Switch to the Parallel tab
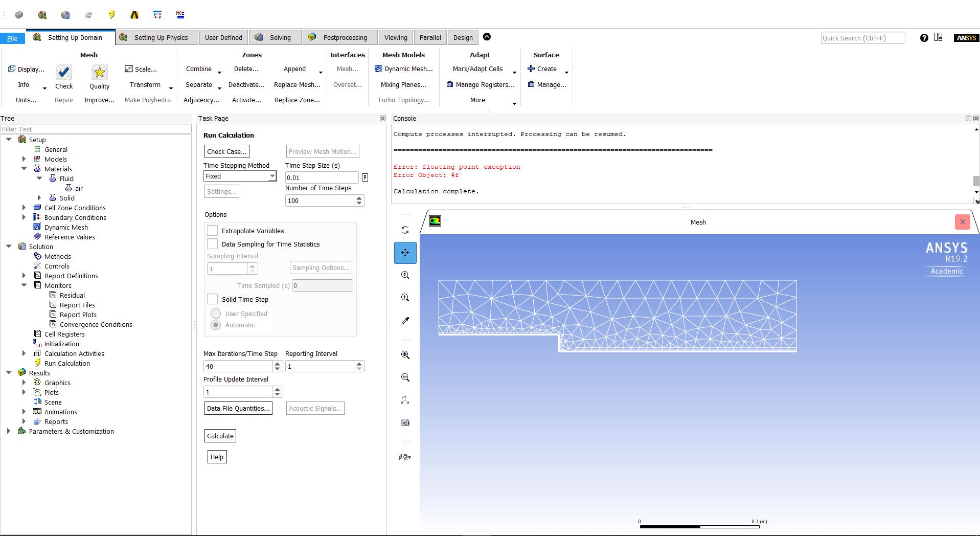 click(x=430, y=37)
